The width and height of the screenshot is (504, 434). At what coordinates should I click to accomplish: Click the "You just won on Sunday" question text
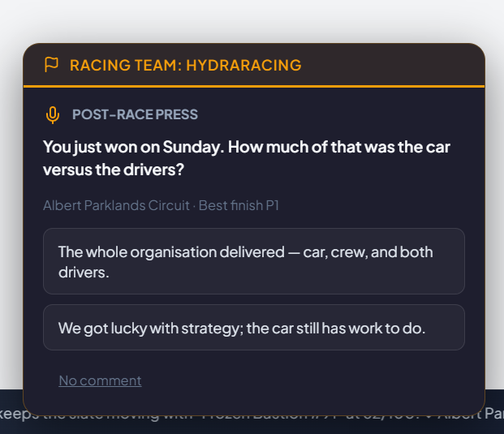247,158
